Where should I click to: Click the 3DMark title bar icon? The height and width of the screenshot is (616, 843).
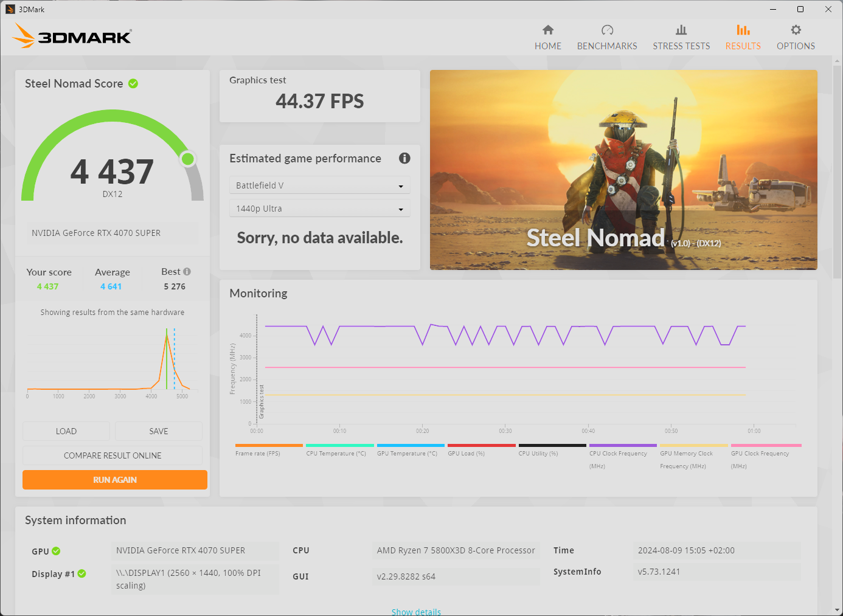tap(10, 9)
